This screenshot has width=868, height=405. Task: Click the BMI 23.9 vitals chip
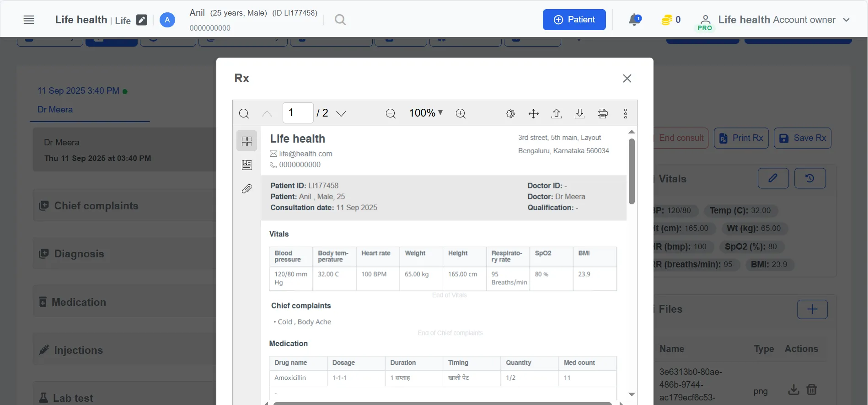coord(769,265)
